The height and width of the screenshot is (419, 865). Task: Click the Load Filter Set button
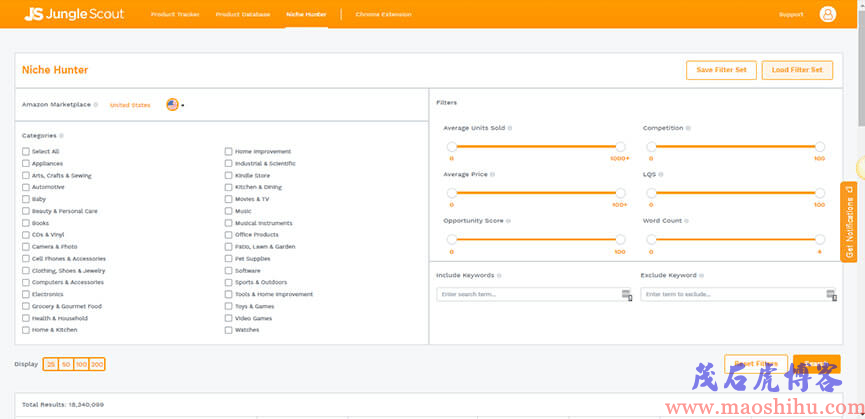797,70
